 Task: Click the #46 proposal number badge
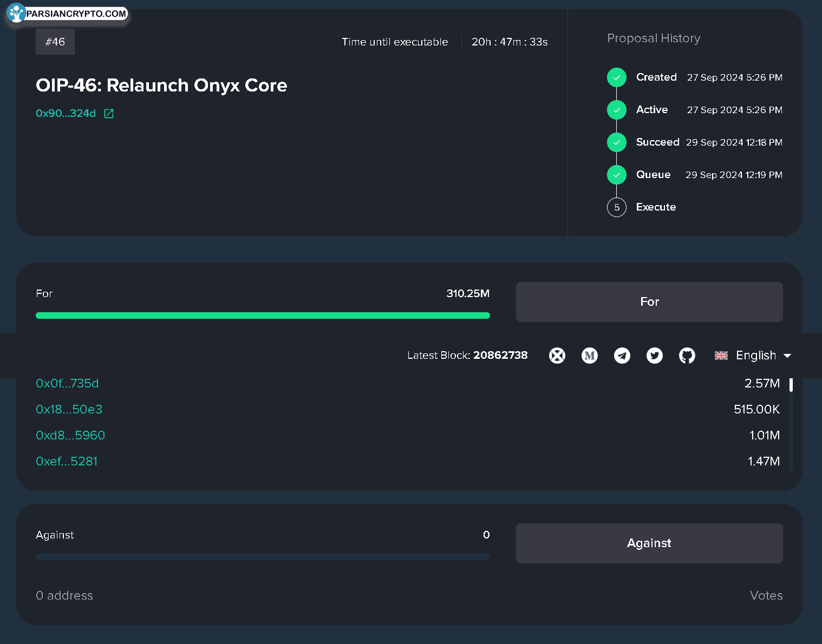[x=55, y=42]
